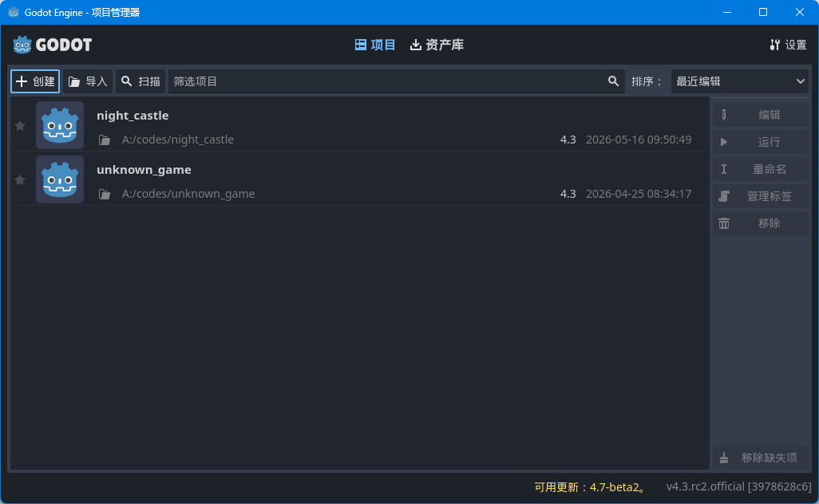This screenshot has height=504, width=819.
Task: Click path text A:/codes/night_castle
Action: pyautogui.click(x=177, y=140)
